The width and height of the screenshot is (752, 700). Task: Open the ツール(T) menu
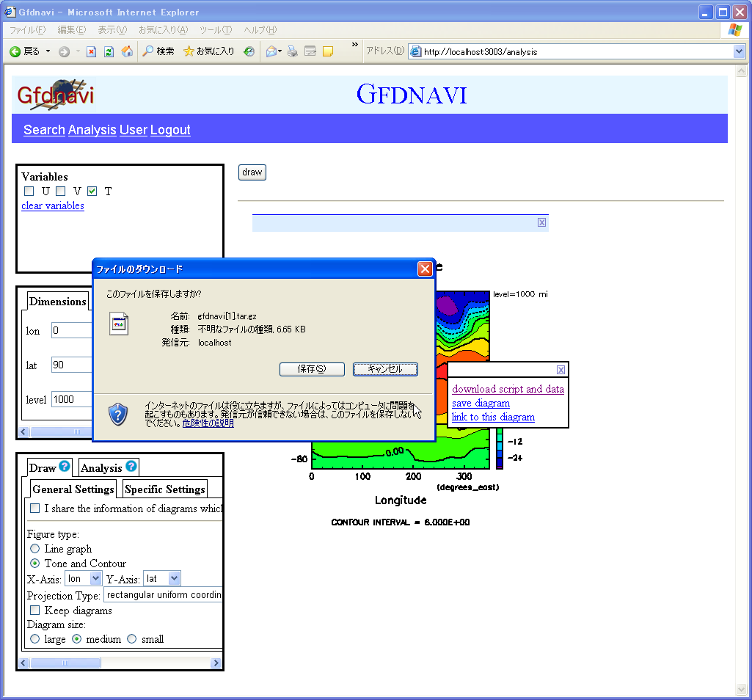[x=216, y=30]
